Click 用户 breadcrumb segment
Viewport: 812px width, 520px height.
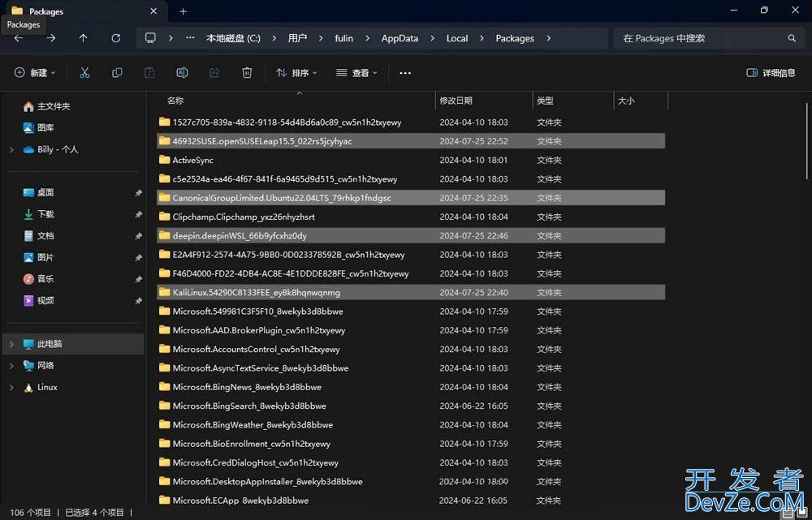[x=297, y=38]
